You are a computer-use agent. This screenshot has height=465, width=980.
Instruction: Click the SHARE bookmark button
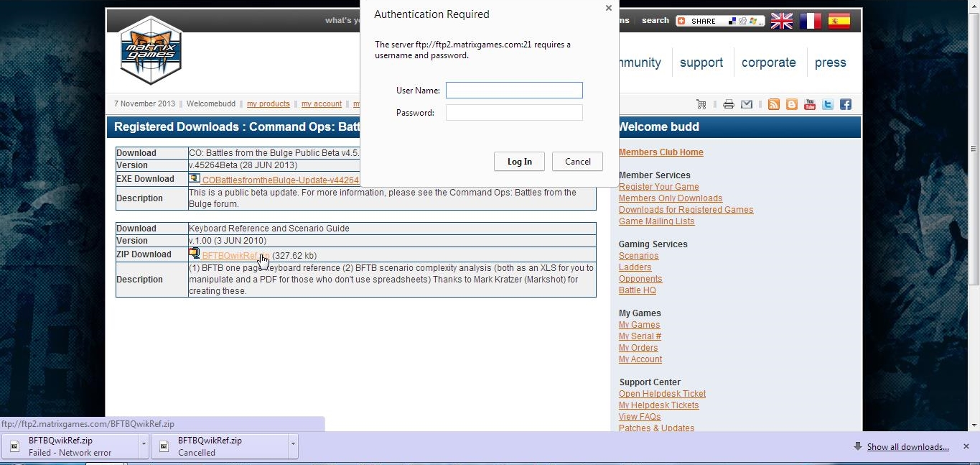click(x=720, y=21)
